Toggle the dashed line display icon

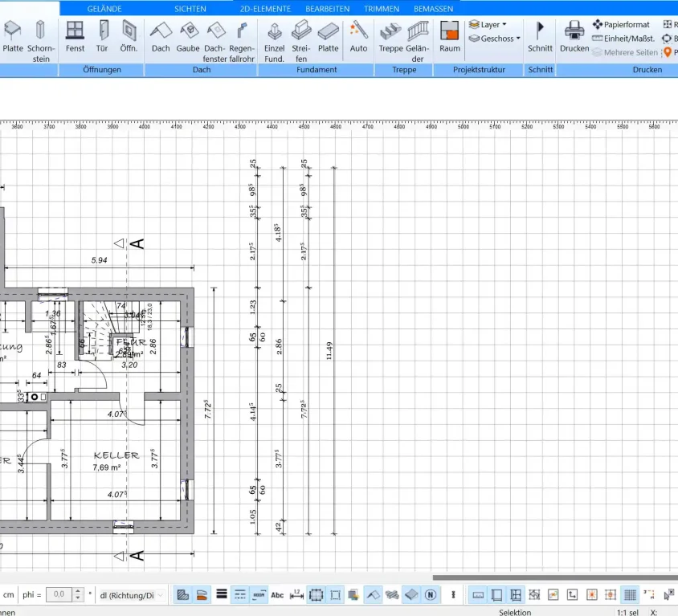[x=240, y=595]
